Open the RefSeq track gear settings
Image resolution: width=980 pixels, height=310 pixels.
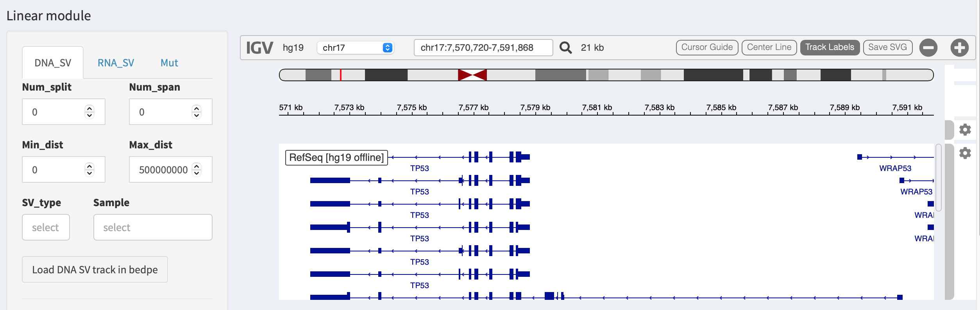pos(965,153)
